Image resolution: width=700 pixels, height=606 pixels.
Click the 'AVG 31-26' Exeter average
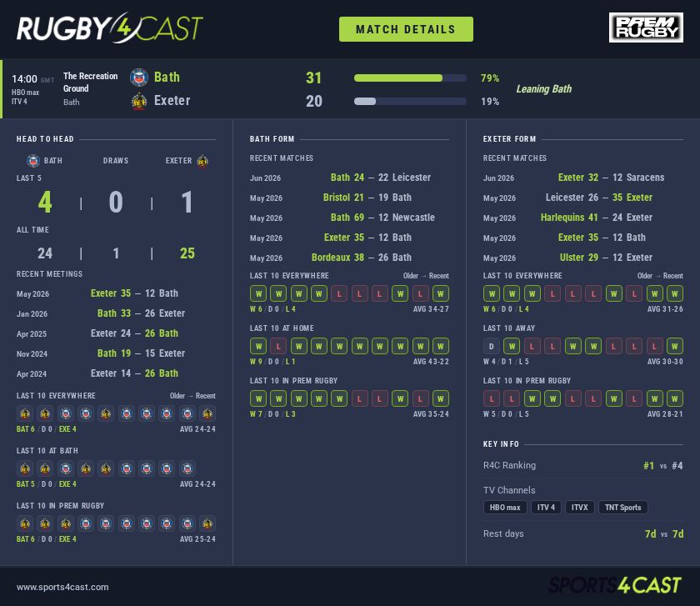pyautogui.click(x=665, y=309)
